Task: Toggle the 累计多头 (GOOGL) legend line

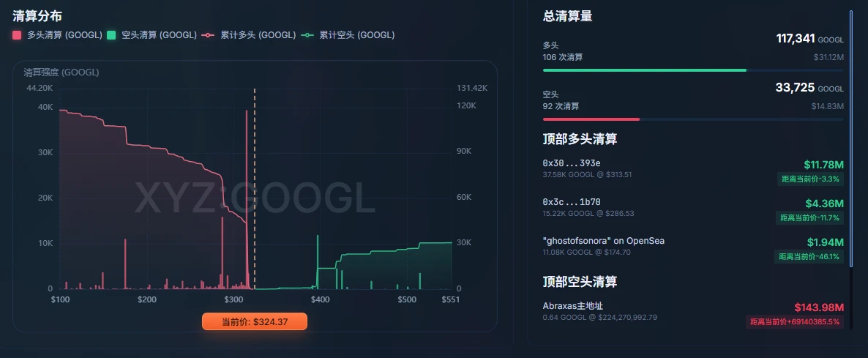Action: (x=249, y=35)
